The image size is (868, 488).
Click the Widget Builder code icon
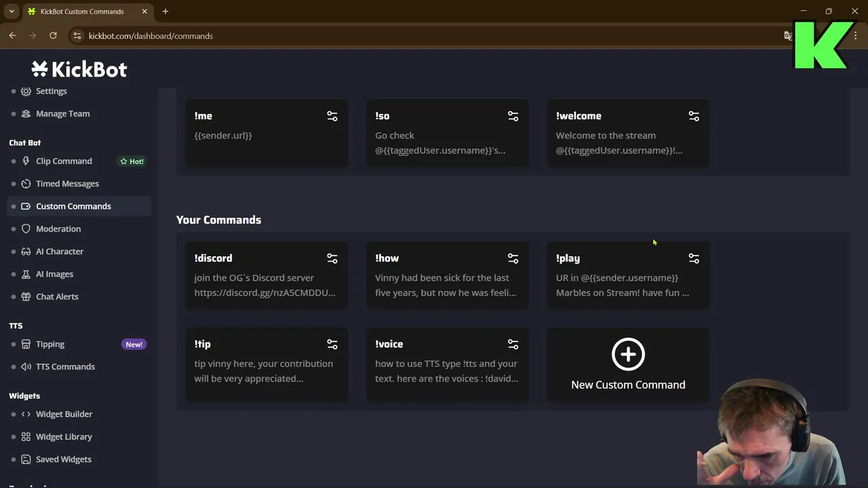click(x=26, y=414)
